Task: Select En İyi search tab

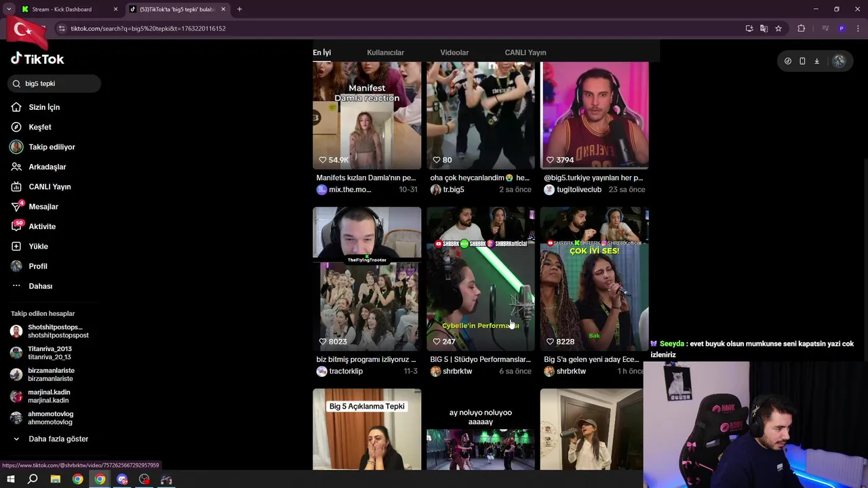Action: pos(322,52)
